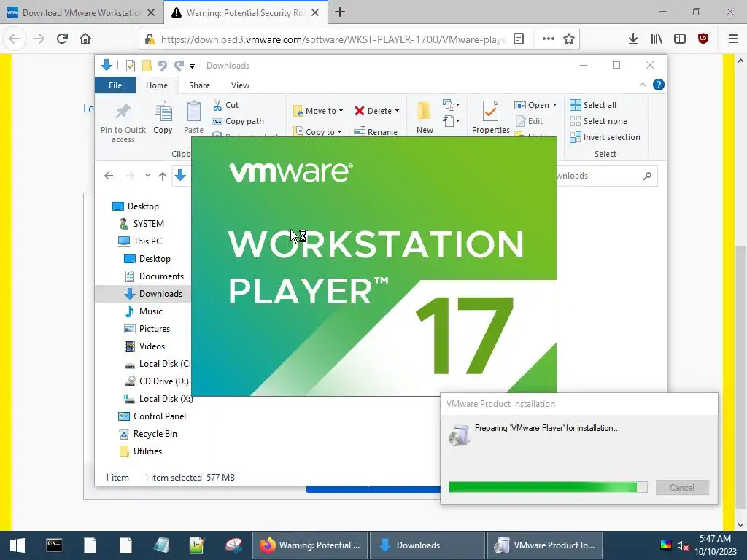Open Firefox library icon
747x560 pixels.
click(x=657, y=39)
